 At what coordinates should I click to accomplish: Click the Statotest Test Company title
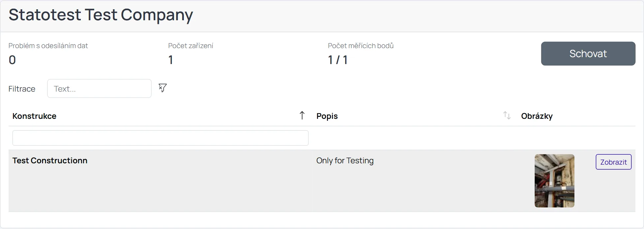[x=101, y=15]
